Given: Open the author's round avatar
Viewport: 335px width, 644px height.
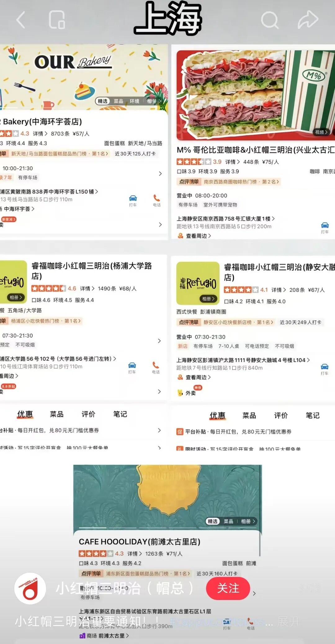Looking at the screenshot, I should (x=30, y=588).
